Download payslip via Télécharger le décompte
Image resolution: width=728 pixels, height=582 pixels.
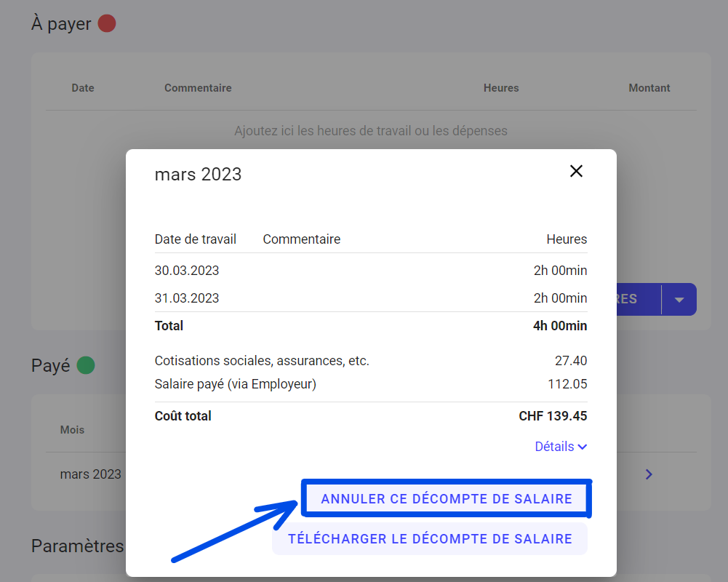(x=430, y=539)
